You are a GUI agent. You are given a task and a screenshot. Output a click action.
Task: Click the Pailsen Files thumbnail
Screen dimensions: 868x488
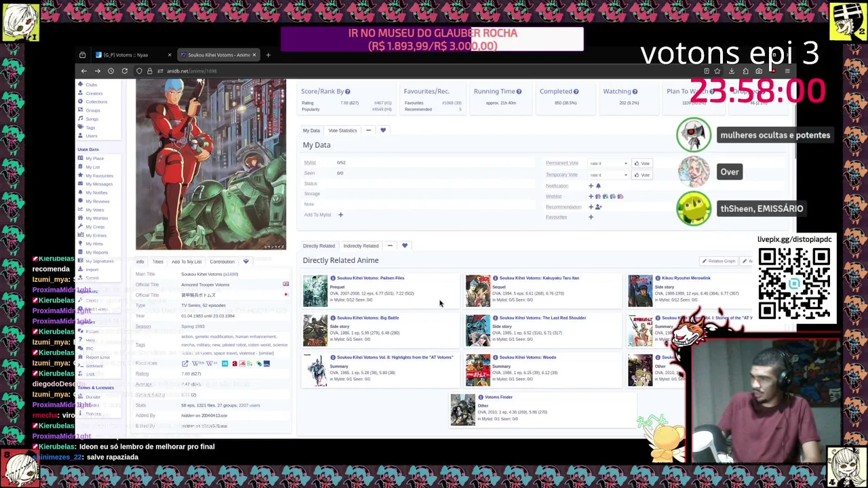click(315, 290)
